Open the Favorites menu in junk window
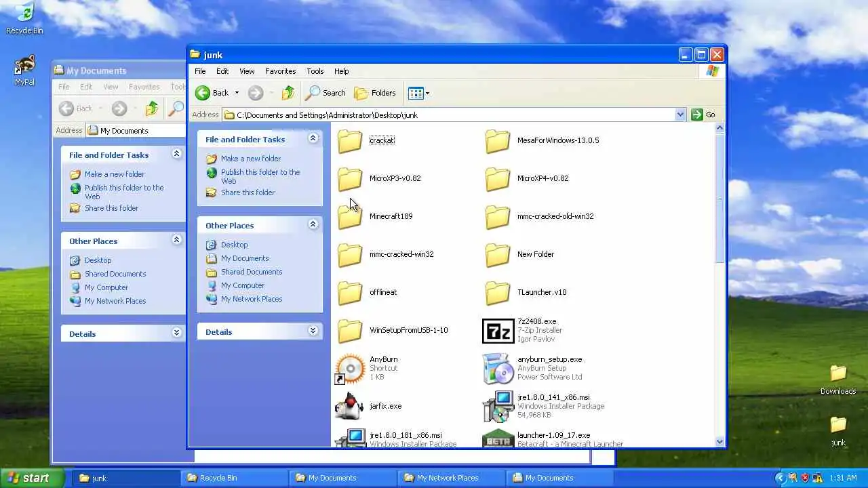 (280, 71)
